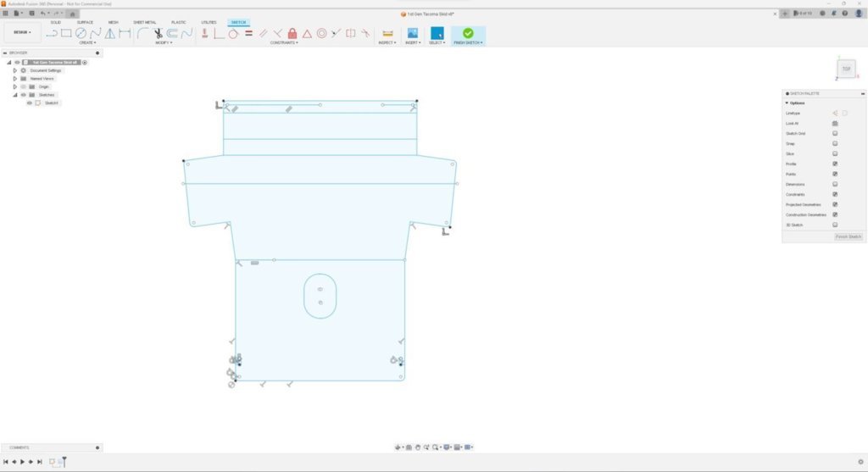Uncheck the Constraints checkbox
Screen dimensions: 868x472
(835, 194)
